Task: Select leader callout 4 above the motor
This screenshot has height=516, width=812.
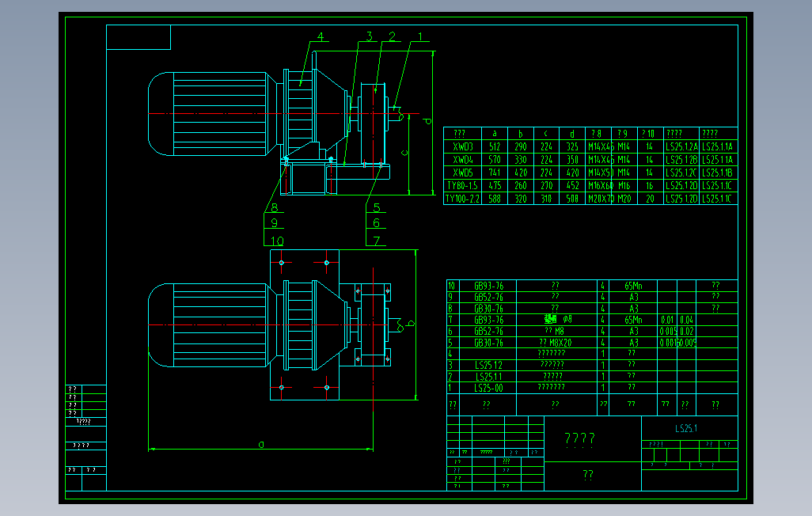Action: [321, 36]
